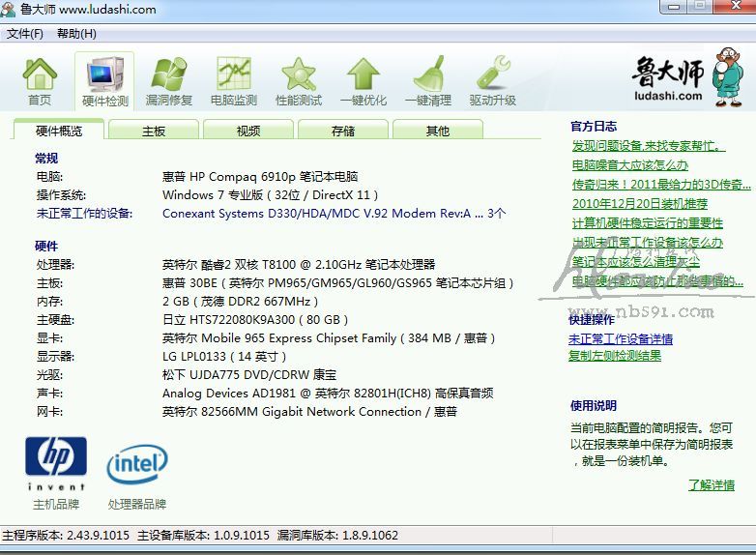Viewport: 756px width, 555px height.
Task: Switch to the 视频 tab
Action: tap(248, 131)
